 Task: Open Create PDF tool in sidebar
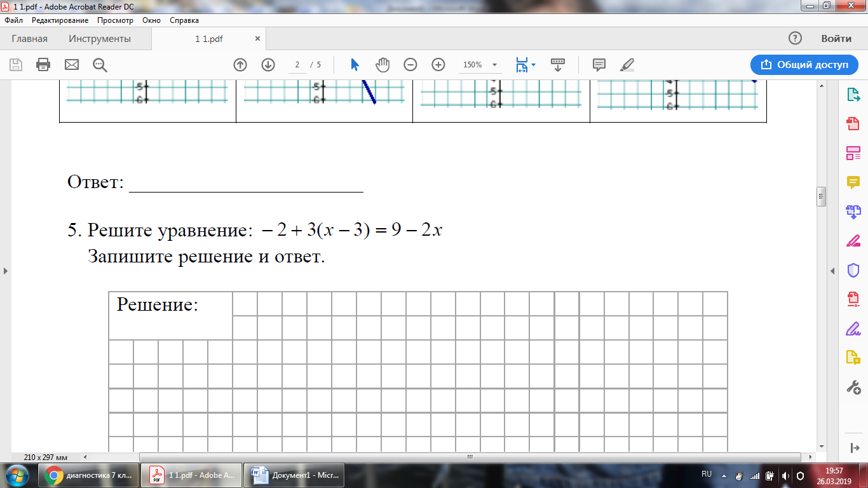coord(853,125)
